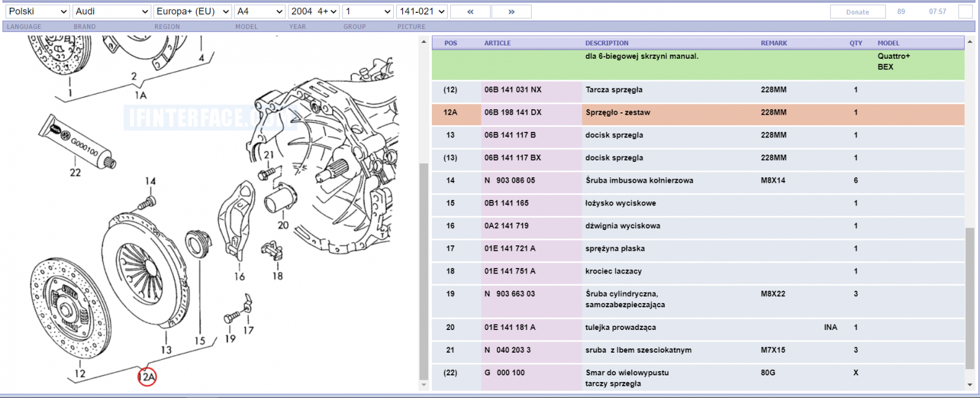Click the DESCRIPTION column header
Viewport: 980px width, 398px height.
click(x=606, y=43)
